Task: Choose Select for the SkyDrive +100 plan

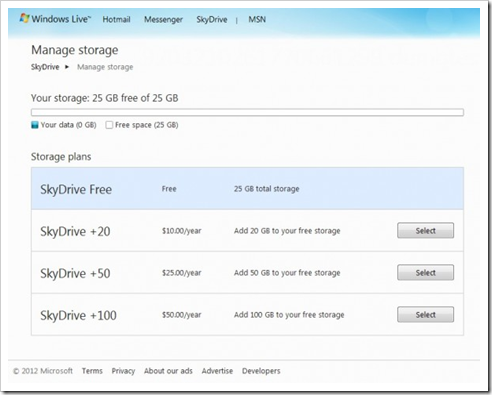Action: 425,315
